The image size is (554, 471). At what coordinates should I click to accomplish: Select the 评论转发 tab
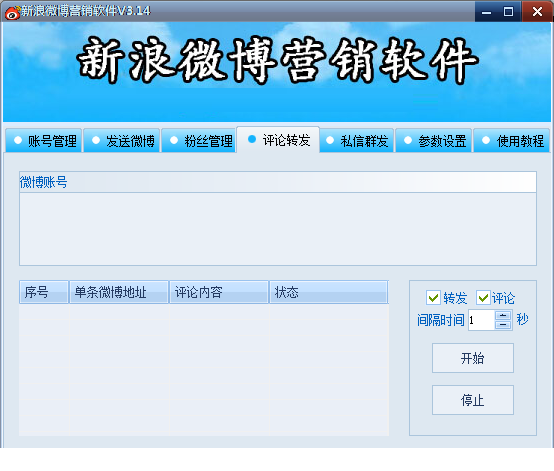point(278,140)
